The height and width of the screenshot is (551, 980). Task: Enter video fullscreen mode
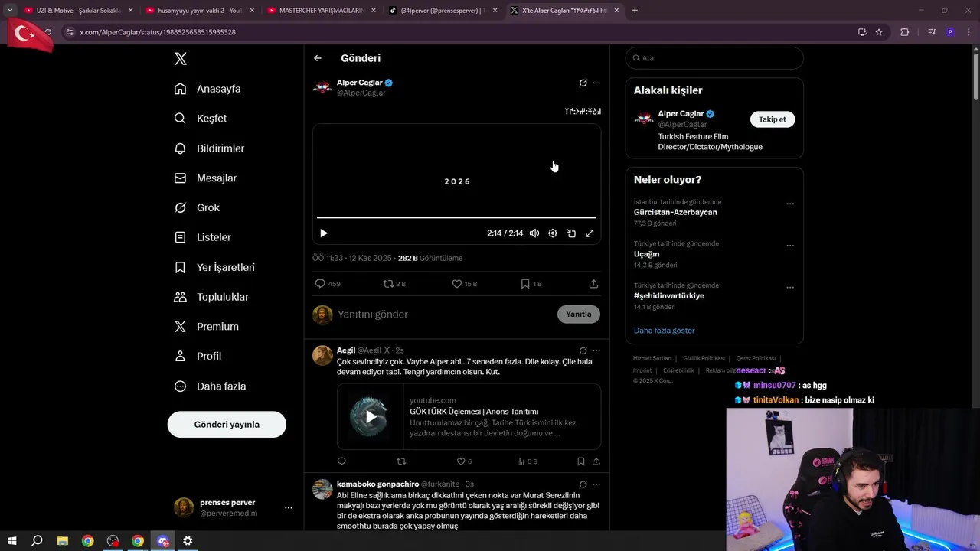590,233
